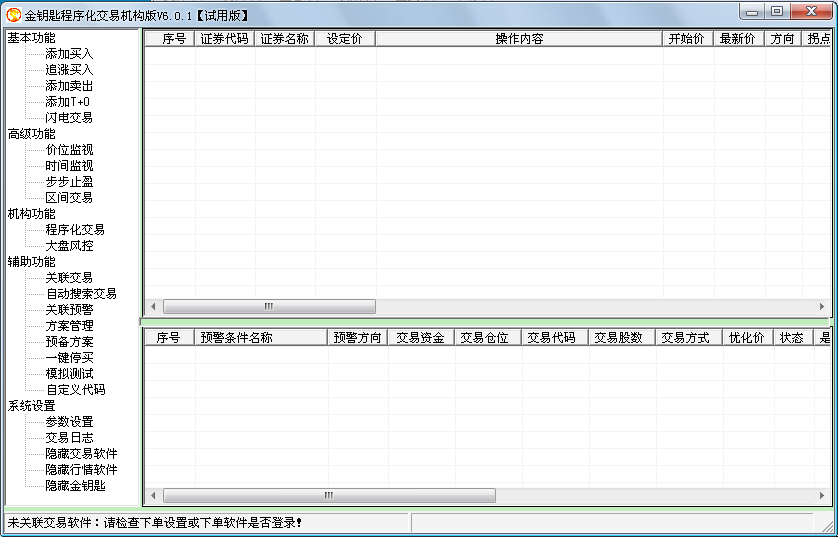Click 设定价 column header
The image size is (838, 537).
tap(345, 39)
